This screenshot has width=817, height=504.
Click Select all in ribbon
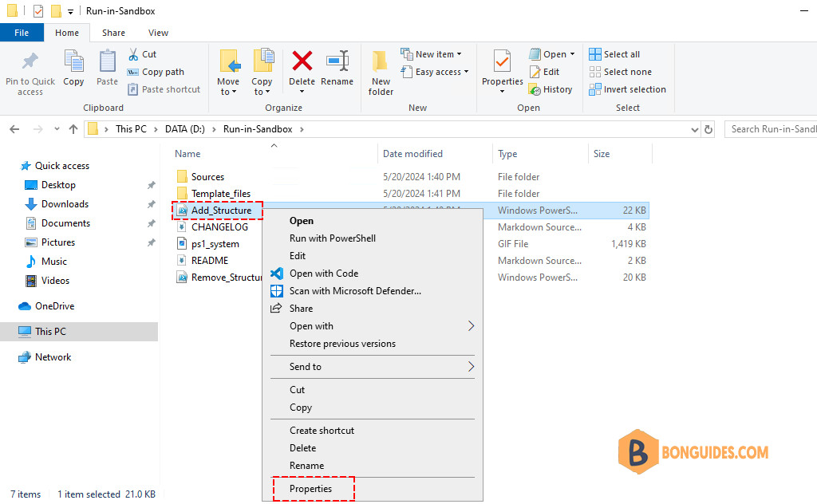click(x=614, y=54)
